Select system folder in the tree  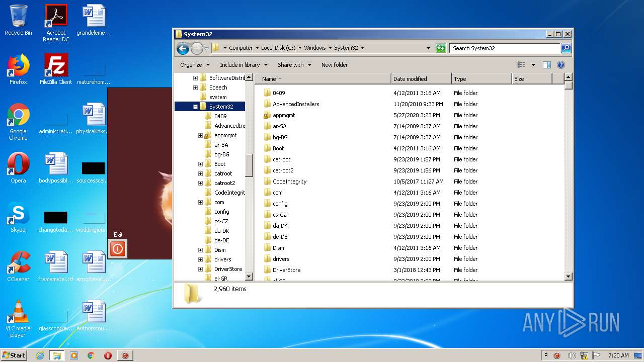217,97
